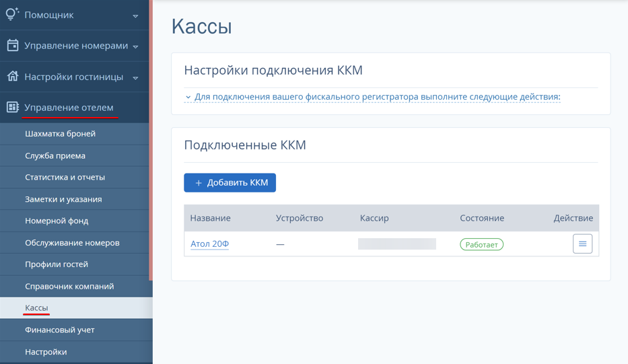Image resolution: width=628 pixels, height=364 pixels.
Task: Go to Шахматка броней
Action: [75, 134]
